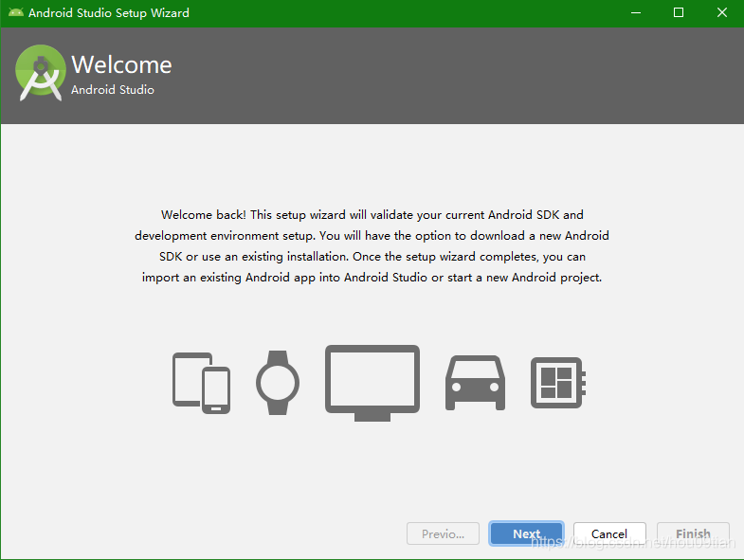Click the Next button
Image resolution: width=744 pixels, height=560 pixels.
click(x=526, y=533)
